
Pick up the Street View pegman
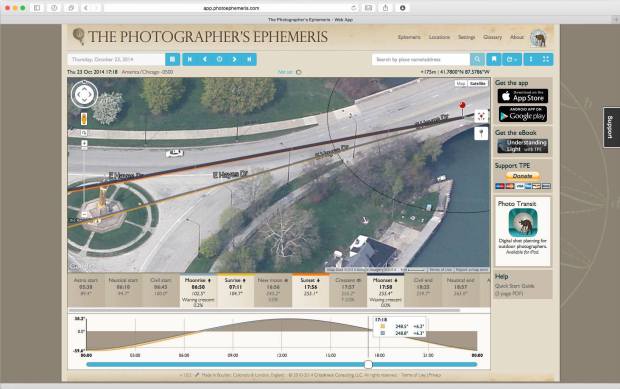pyautogui.click(x=84, y=119)
